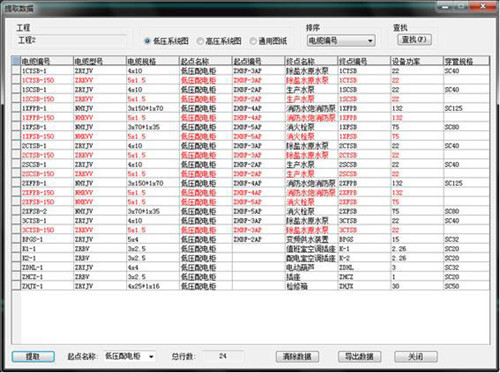Click the power value 15 in row BPGS-1
This screenshot has width=500, height=373.
[x=417, y=239]
